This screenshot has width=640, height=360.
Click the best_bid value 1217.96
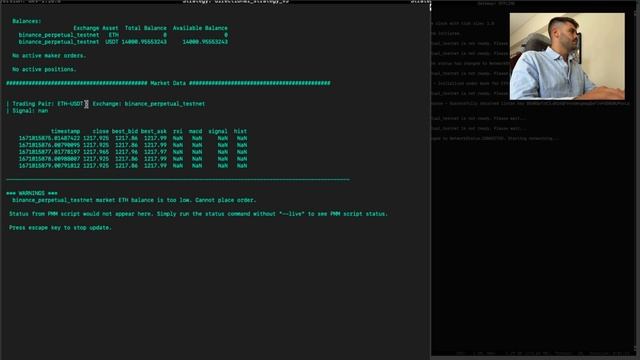(x=126, y=152)
